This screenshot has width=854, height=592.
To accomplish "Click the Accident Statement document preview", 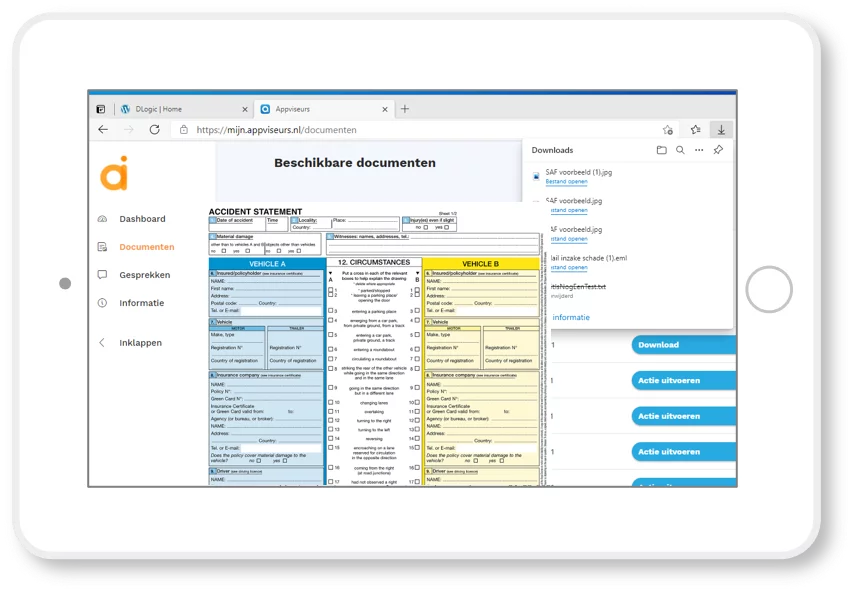I will pos(375,346).
